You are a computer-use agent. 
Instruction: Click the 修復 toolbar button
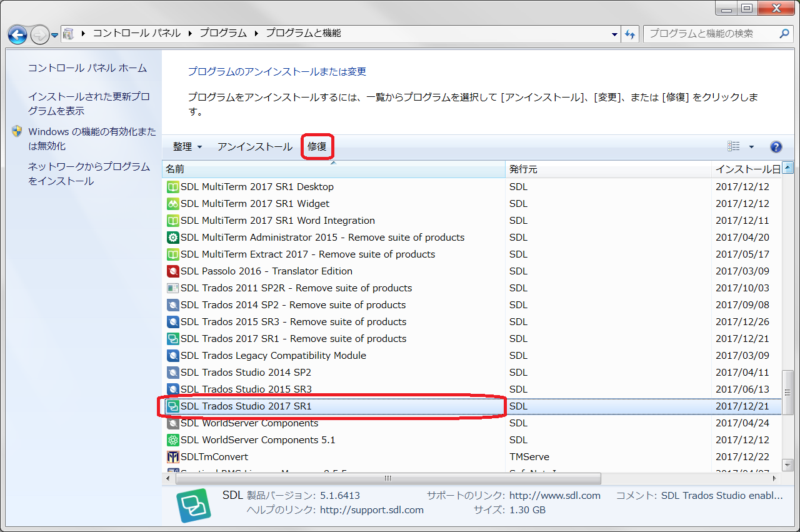click(317, 147)
